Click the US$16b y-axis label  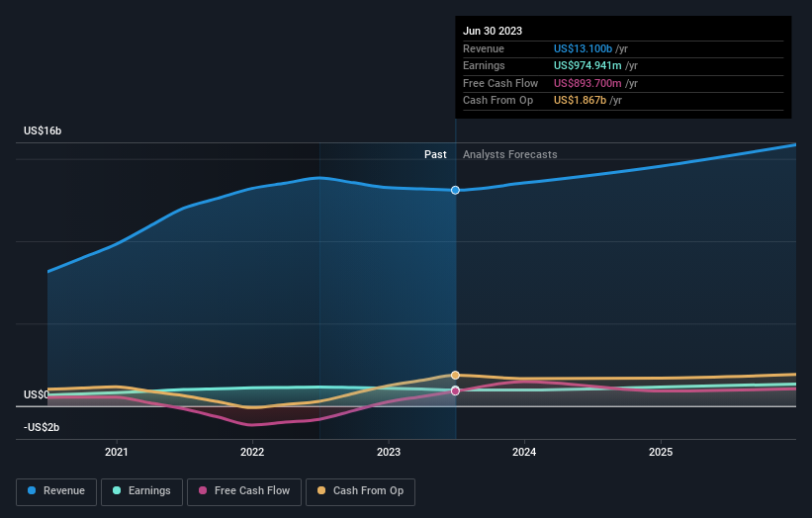point(43,130)
